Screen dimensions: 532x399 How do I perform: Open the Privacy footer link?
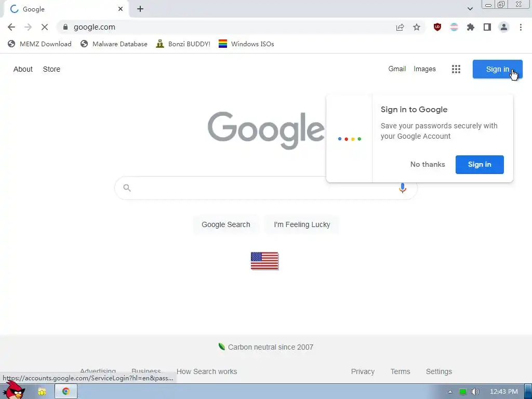(363, 371)
